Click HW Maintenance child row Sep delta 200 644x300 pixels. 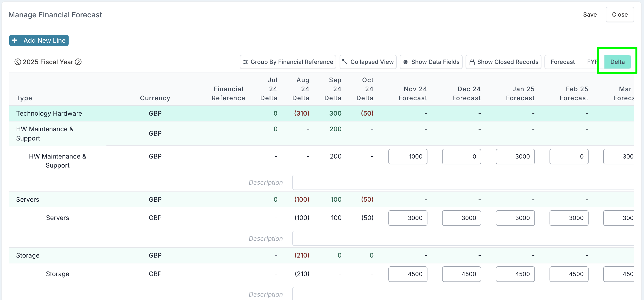335,156
